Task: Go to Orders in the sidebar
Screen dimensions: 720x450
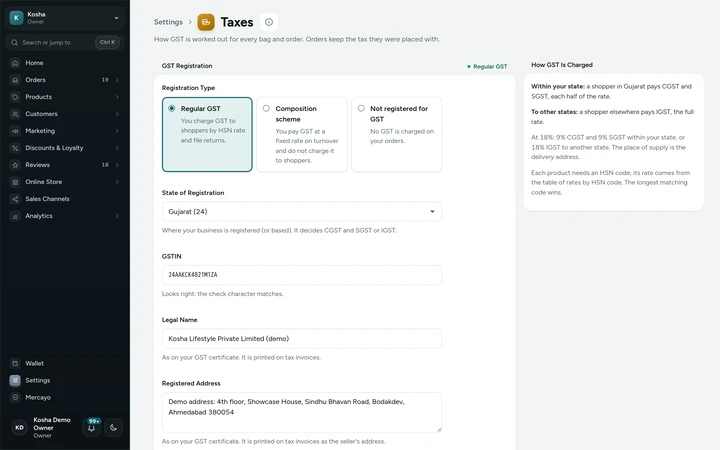Action: 65,80
